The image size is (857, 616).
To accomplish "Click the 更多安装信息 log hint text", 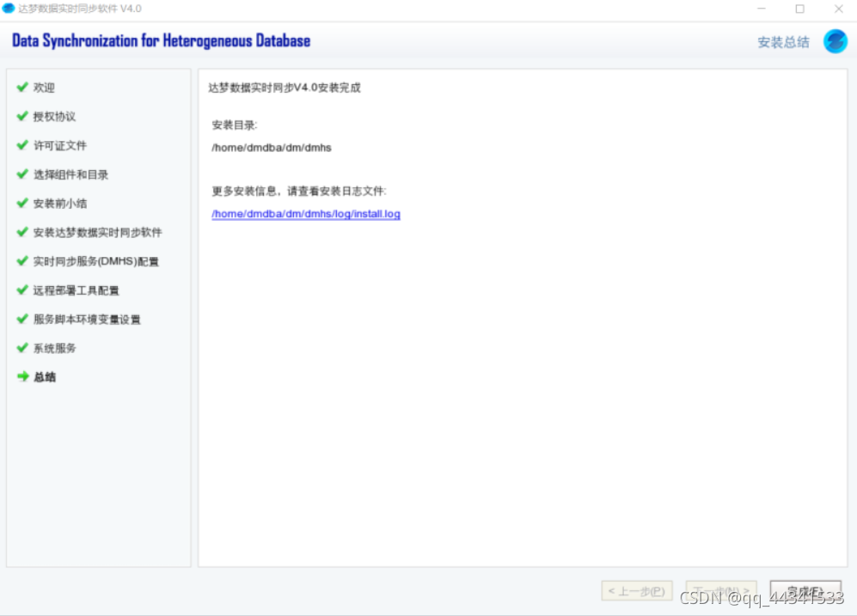I will click(299, 191).
